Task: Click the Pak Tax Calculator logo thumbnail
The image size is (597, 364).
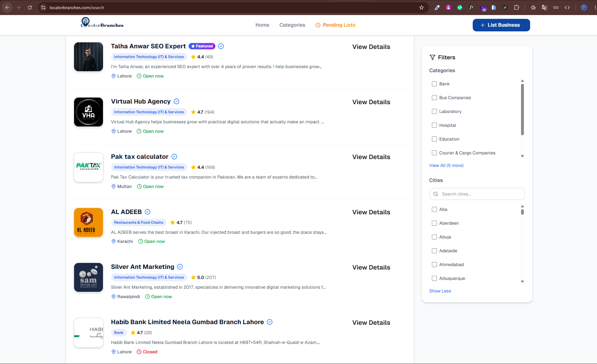Action: (89, 167)
